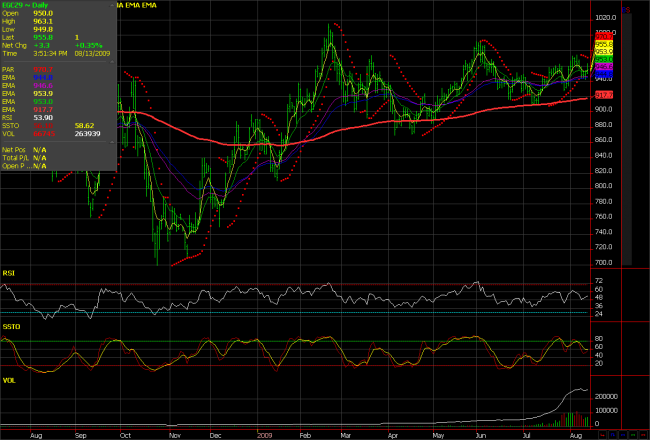
Task: Click the VOL value 263939
Action: (87, 134)
